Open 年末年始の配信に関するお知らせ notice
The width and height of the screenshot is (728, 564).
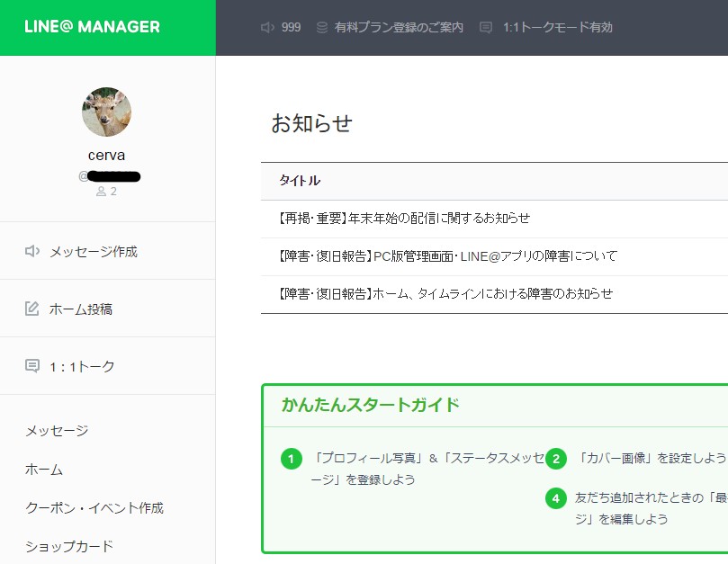404,219
